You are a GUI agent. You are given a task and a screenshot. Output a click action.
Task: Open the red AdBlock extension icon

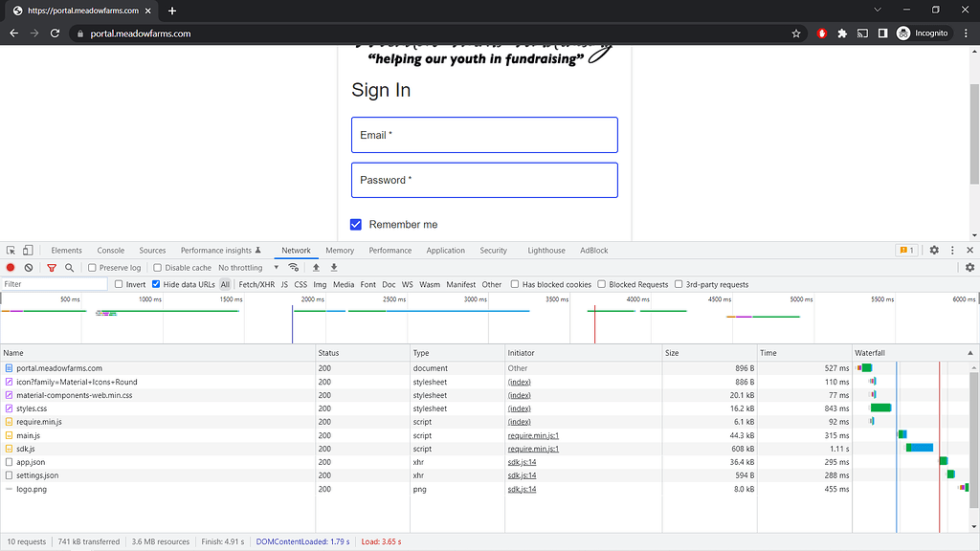(x=822, y=33)
